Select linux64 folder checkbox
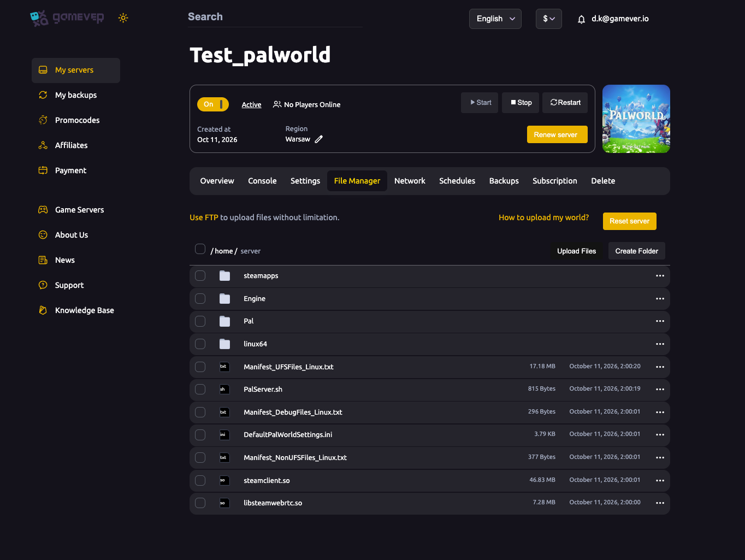 (x=200, y=344)
